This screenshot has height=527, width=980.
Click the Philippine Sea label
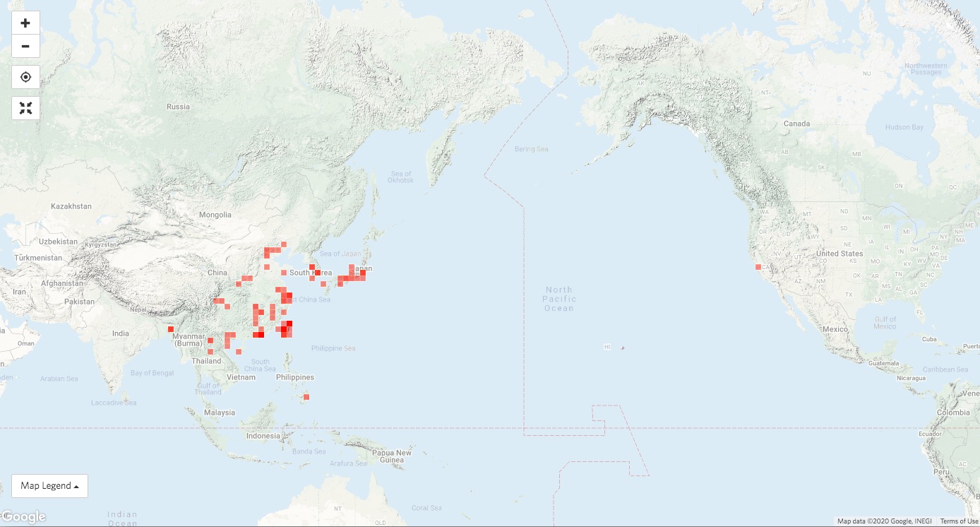click(333, 348)
